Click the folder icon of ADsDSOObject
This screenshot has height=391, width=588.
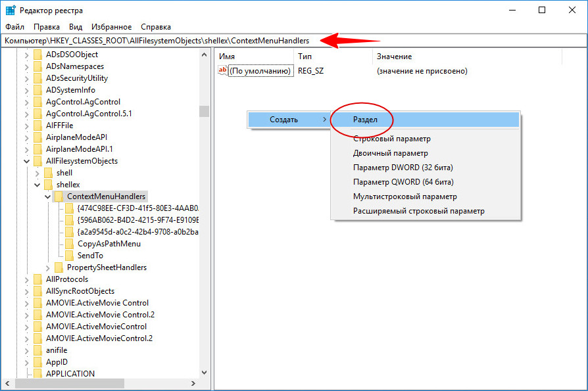pos(38,55)
